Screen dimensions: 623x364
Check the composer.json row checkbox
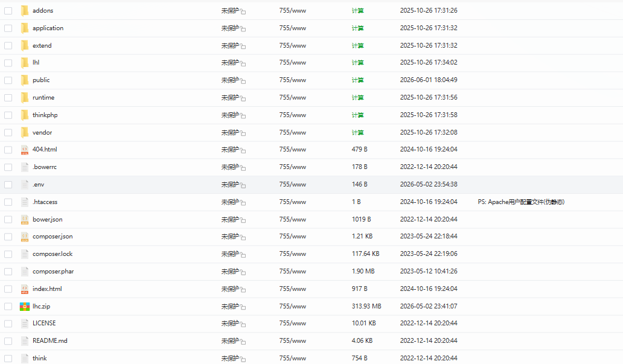(8, 237)
